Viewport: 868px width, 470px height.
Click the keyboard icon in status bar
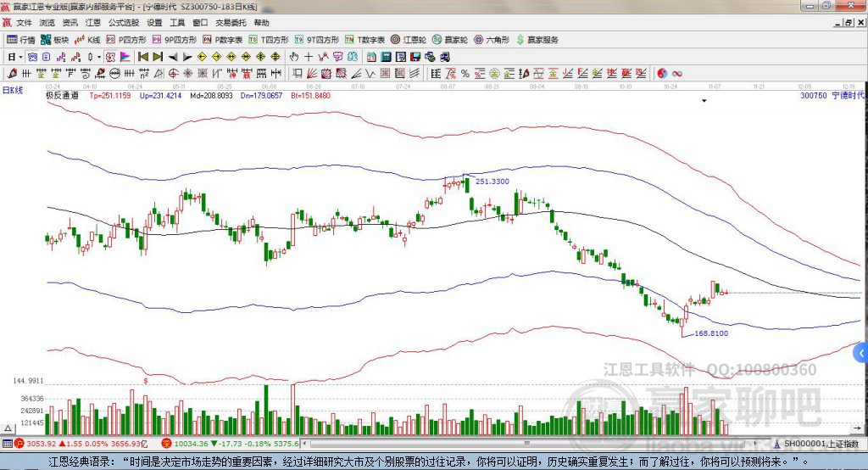tap(7, 444)
